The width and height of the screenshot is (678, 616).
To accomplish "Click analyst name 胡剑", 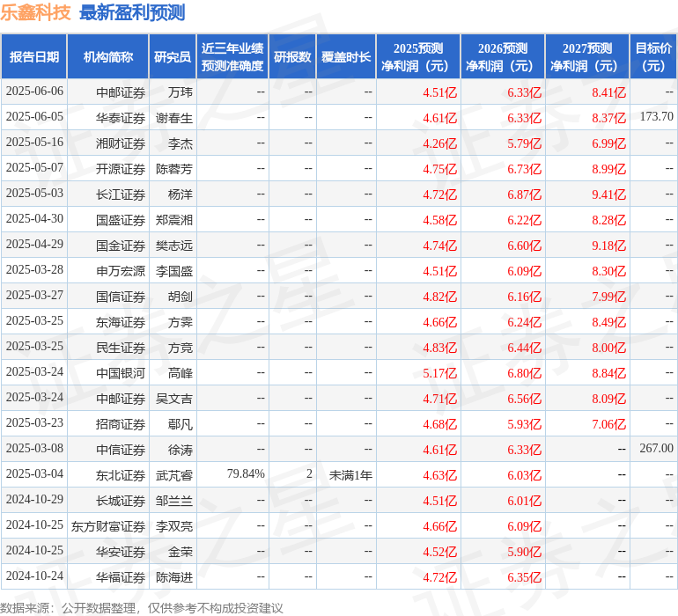I will coord(181,297).
